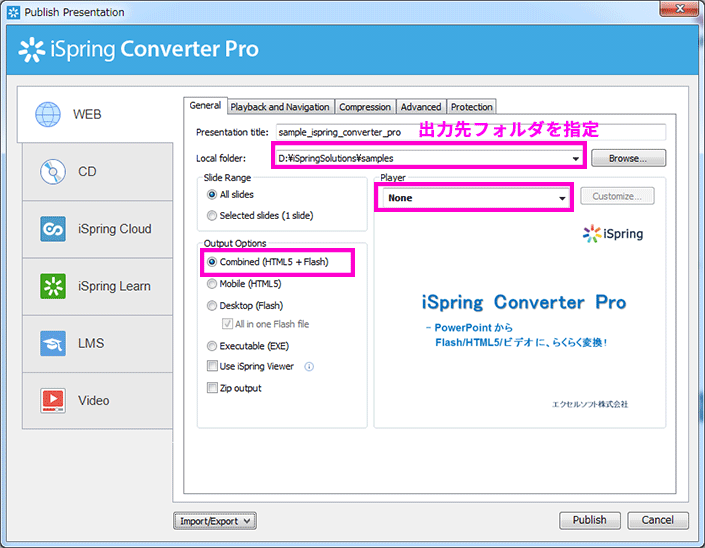Switch to the General tab
The height and width of the screenshot is (548, 705).
click(x=205, y=106)
